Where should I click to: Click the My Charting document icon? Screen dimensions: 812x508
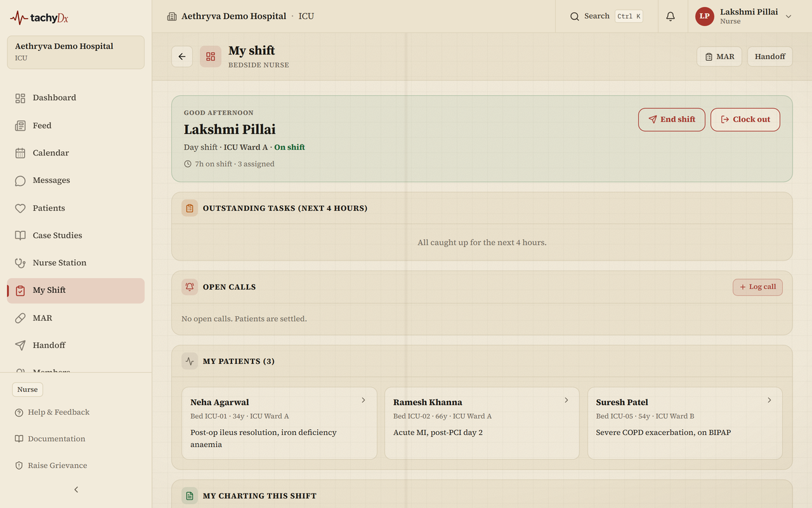pos(190,496)
